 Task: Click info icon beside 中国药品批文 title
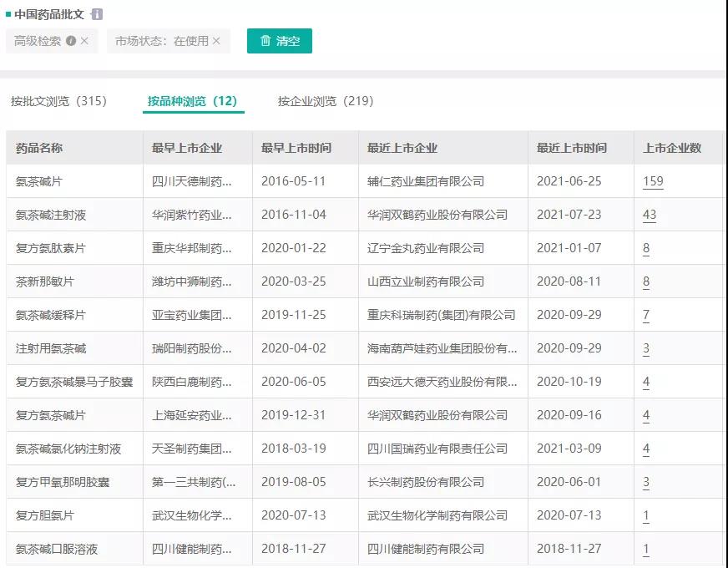pyautogui.click(x=97, y=14)
